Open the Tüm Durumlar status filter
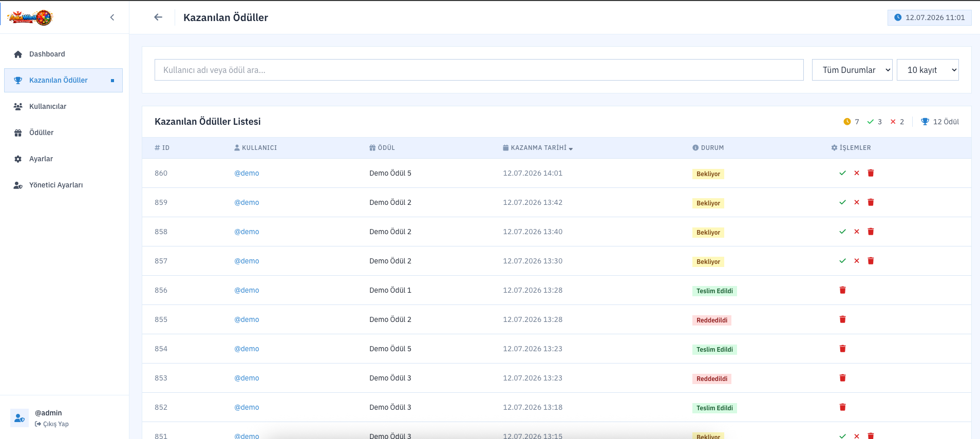 click(x=852, y=70)
